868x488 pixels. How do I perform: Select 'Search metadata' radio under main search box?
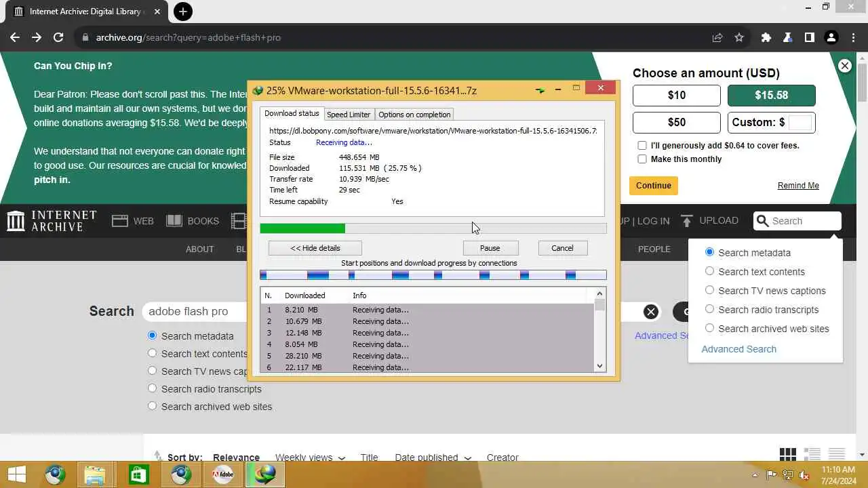(x=152, y=335)
